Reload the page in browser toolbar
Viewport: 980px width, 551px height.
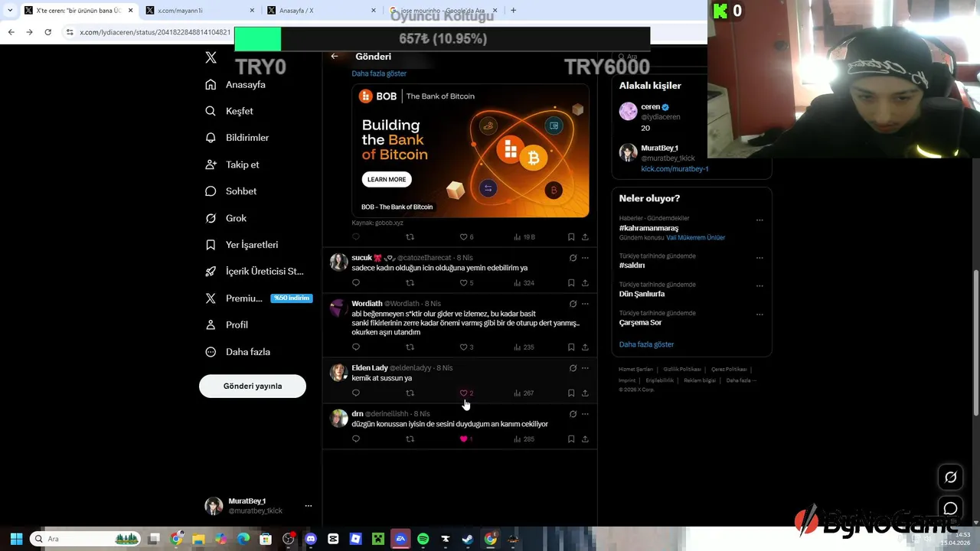(x=47, y=32)
